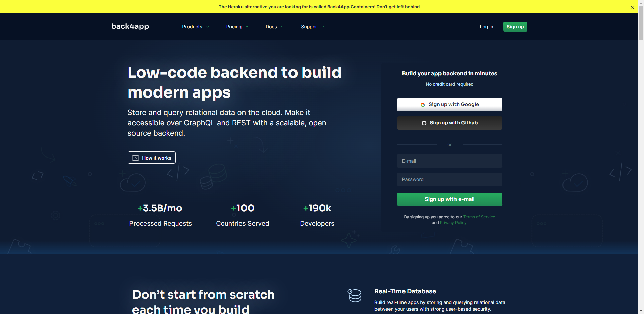The image size is (644, 314).
Task: Click the Google logo icon
Action: click(423, 105)
